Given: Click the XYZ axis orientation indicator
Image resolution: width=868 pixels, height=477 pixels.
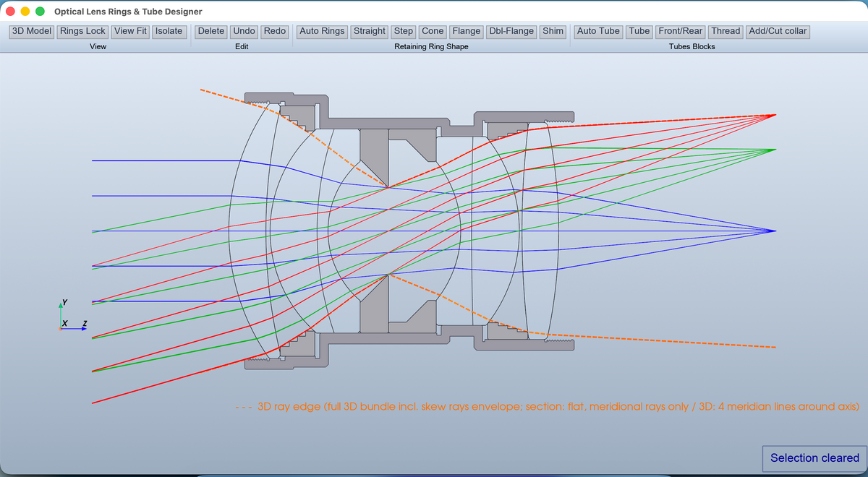Looking at the screenshot, I should pyautogui.click(x=71, y=316).
